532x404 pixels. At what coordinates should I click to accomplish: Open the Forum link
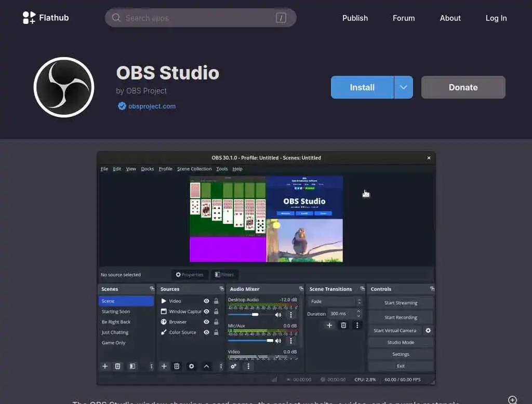404,18
